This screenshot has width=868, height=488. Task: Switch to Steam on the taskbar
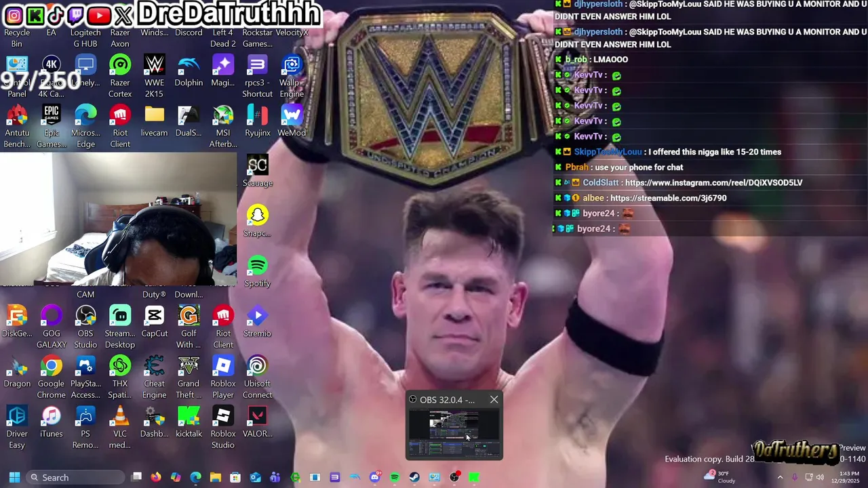coord(414,477)
